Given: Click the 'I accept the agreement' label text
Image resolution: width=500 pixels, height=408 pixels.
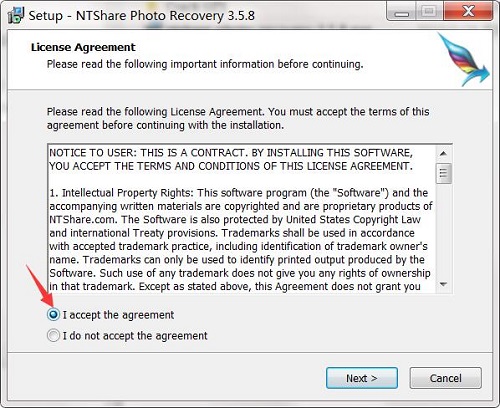Looking at the screenshot, I should coord(118,315).
